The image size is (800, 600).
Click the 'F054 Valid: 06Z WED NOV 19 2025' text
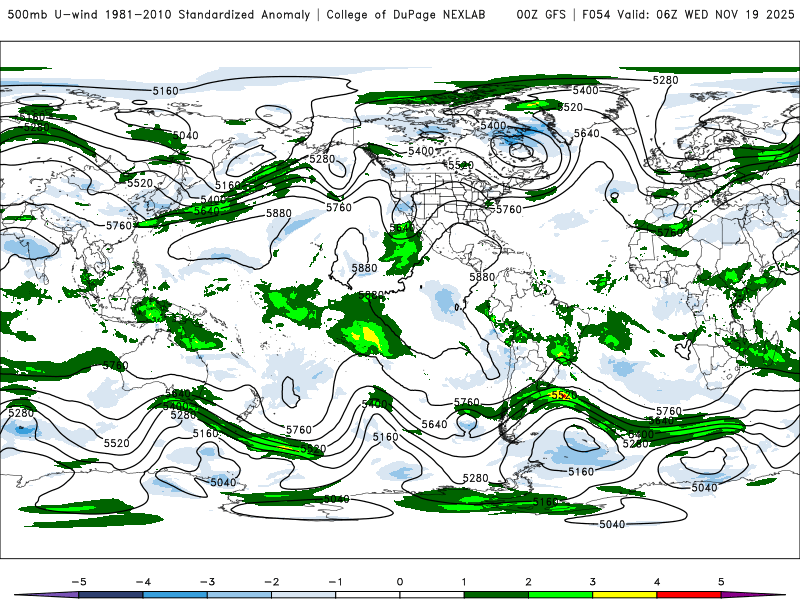click(x=688, y=15)
